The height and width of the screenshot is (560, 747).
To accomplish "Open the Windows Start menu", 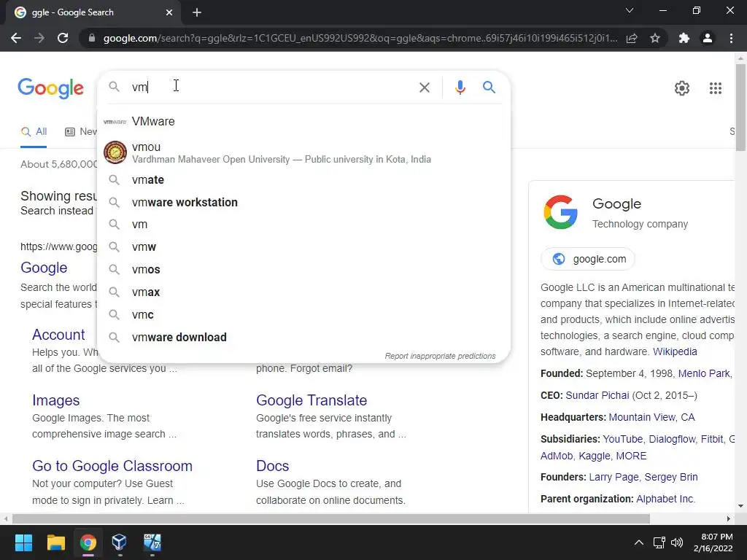I will 23,542.
